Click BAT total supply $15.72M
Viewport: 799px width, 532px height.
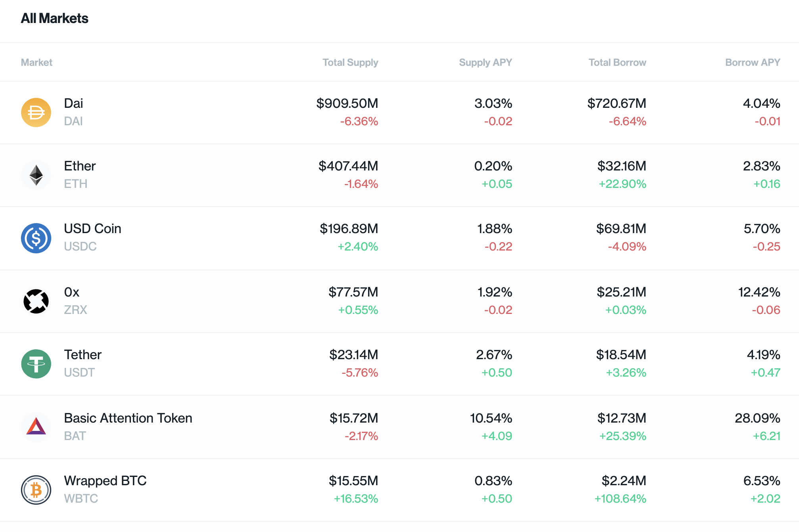click(354, 418)
